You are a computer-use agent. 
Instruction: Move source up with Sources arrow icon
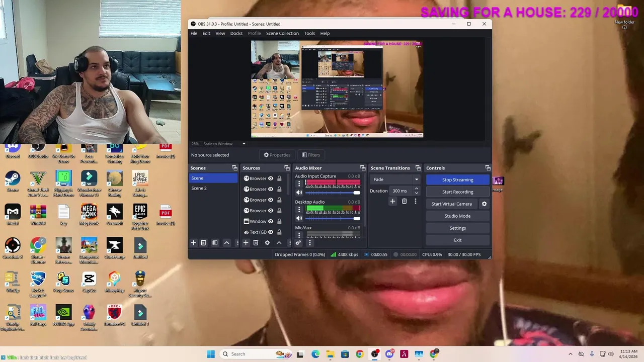(x=279, y=243)
